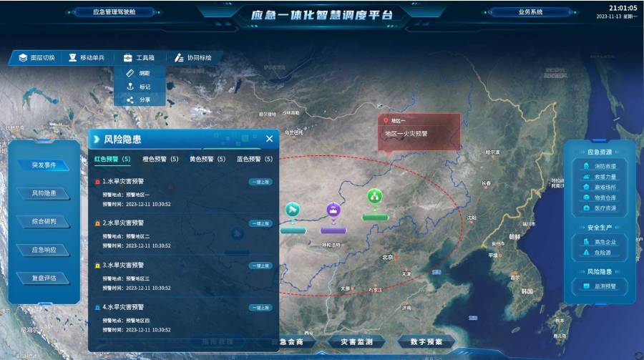Click purple device marker on map
644x360 pixels.
[x=333, y=210]
